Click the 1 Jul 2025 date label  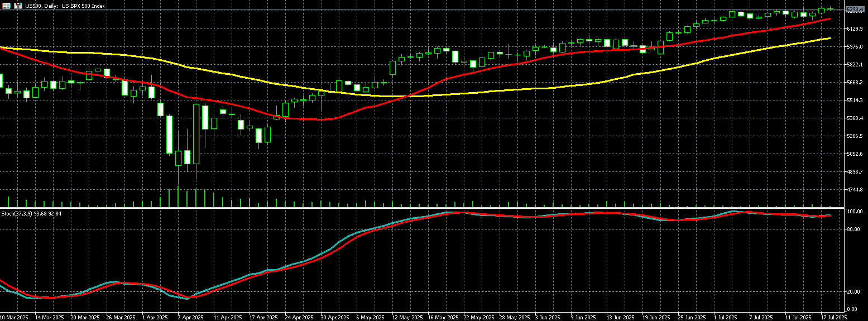[x=726, y=317]
